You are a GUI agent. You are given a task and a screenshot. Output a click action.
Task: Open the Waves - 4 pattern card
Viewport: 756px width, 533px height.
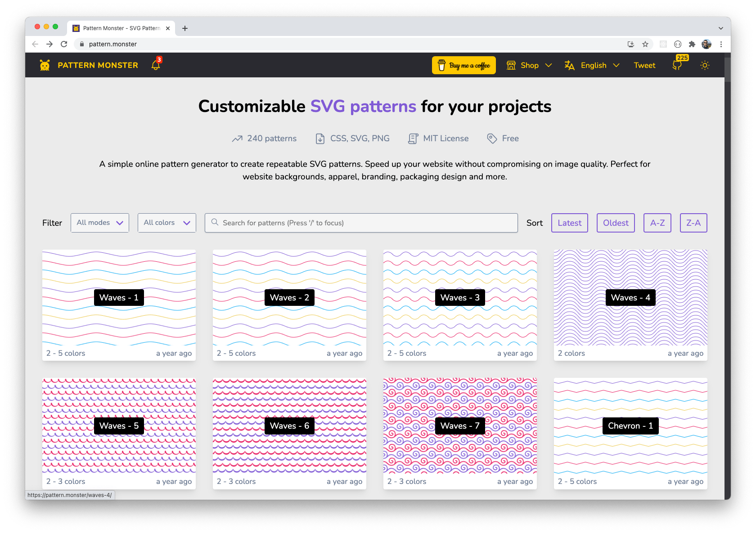click(x=630, y=305)
